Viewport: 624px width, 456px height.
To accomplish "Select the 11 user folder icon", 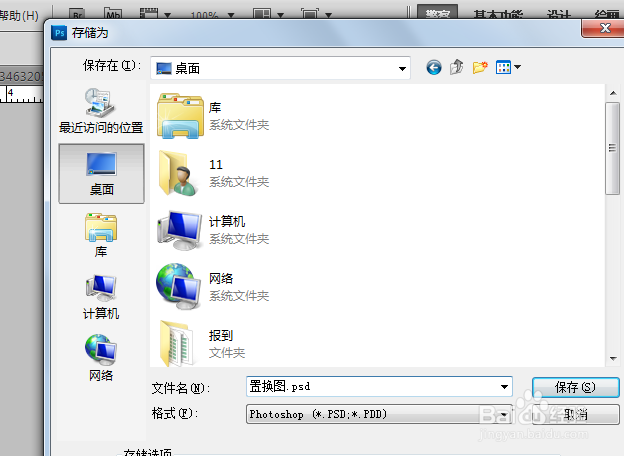I will click(177, 173).
